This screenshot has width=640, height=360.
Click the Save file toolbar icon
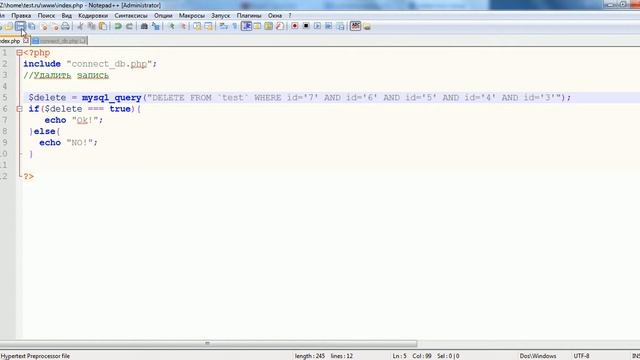tap(20, 27)
